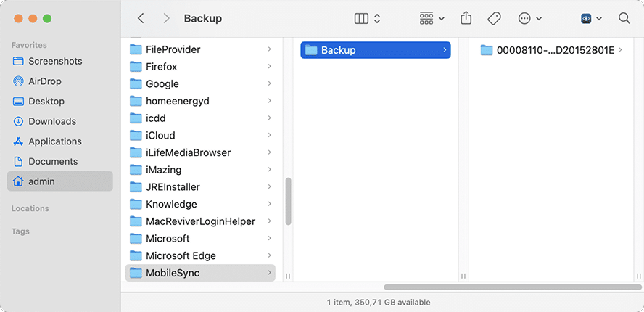Click the '1 item, 350,71 GB available' status text

coord(379,303)
